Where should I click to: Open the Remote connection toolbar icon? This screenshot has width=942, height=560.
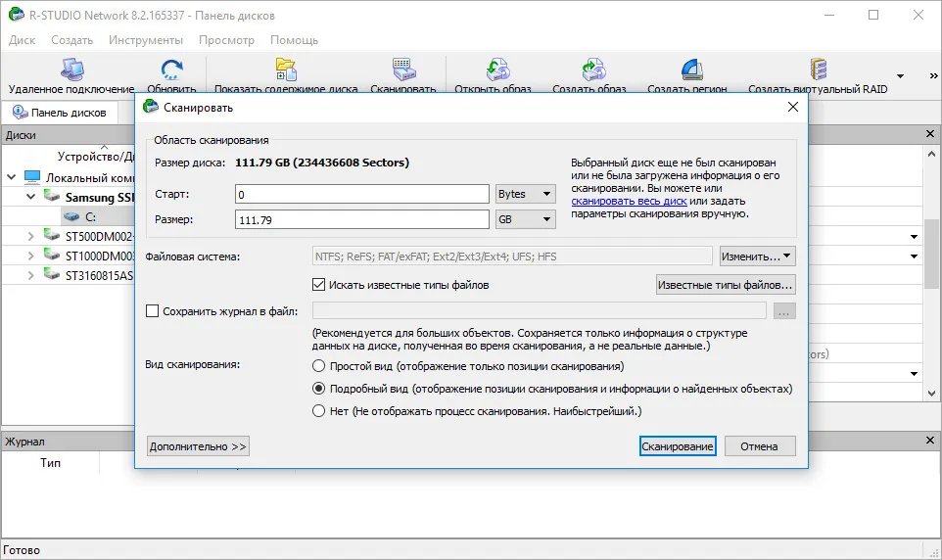(x=71, y=70)
